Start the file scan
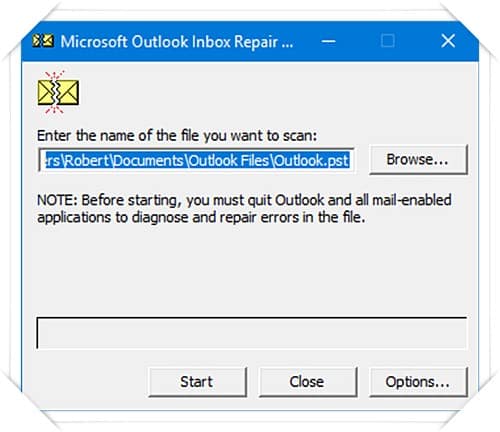The height and width of the screenshot is (432, 500). tap(197, 382)
